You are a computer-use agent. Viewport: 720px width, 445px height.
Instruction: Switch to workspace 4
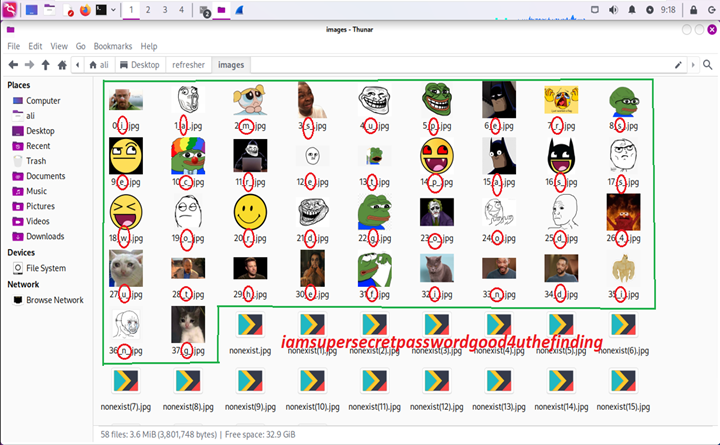(x=181, y=10)
